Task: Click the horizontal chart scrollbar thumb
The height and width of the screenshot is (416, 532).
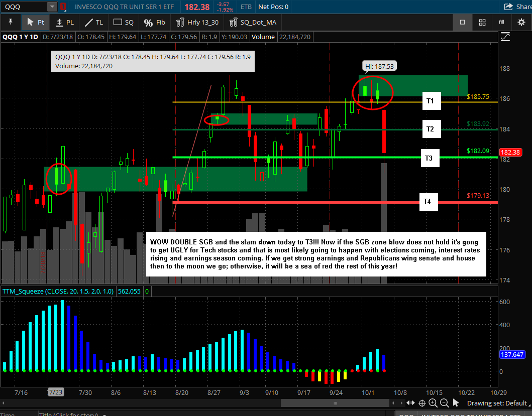Action: pos(335,403)
